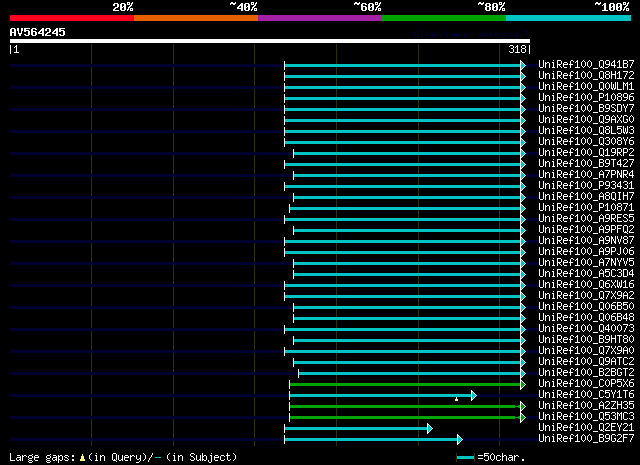Select hit label UniRef100_Q06B50
This screenshot has width=640, height=465.
586,307
